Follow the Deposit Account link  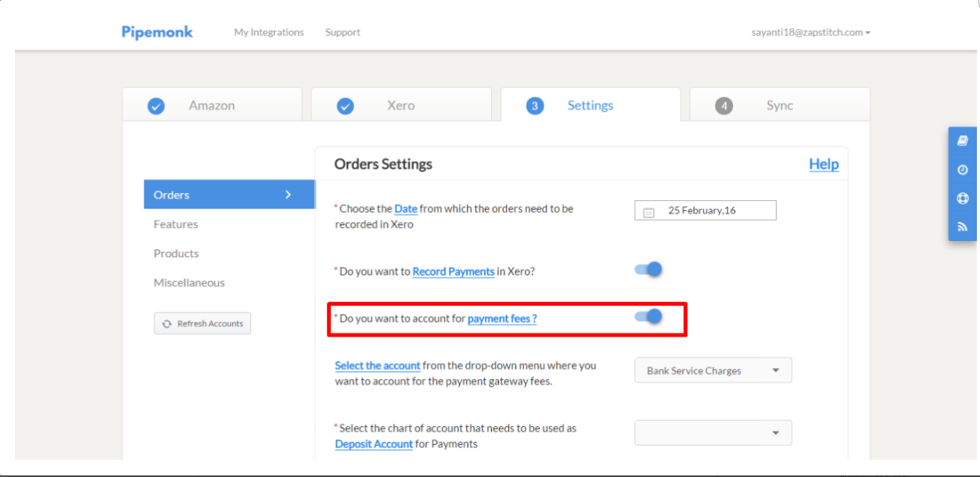click(x=373, y=444)
